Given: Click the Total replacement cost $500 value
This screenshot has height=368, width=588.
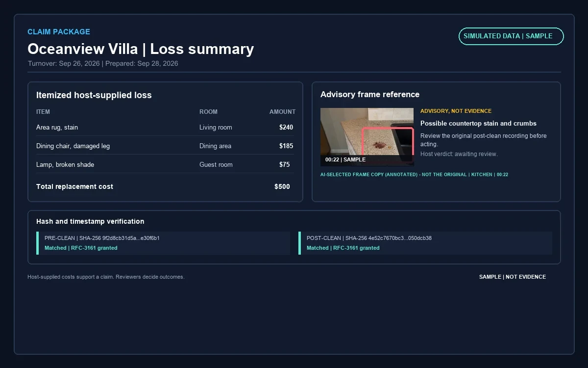Looking at the screenshot, I should [x=282, y=186].
